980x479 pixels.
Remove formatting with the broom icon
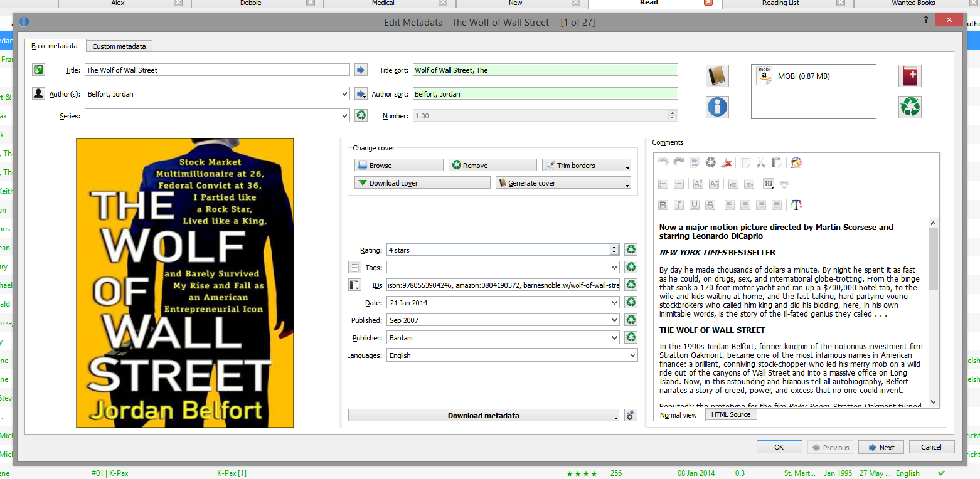coord(727,162)
